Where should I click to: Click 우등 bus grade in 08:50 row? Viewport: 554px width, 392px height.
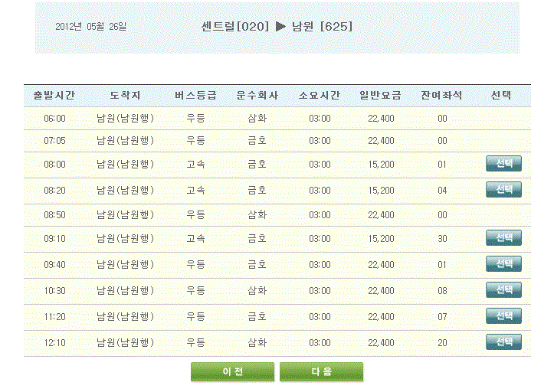[195, 214]
